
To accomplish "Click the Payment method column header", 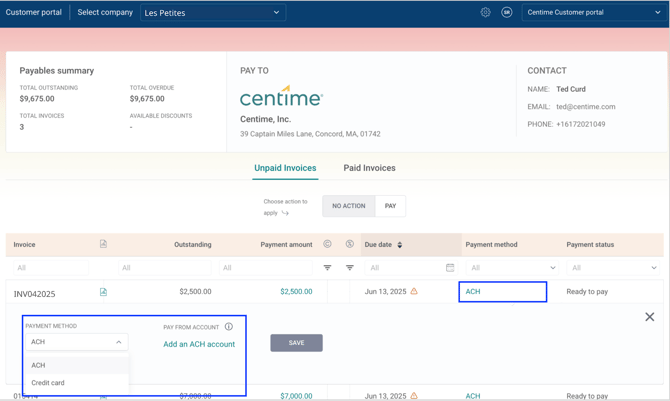I will [x=491, y=245].
